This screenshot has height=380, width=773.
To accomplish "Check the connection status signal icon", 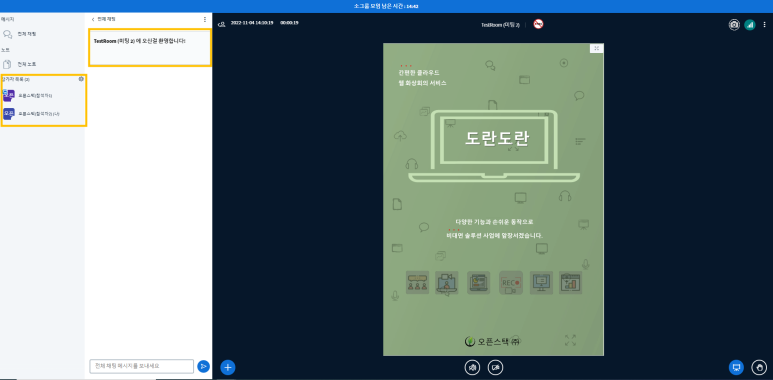I will [x=750, y=25].
